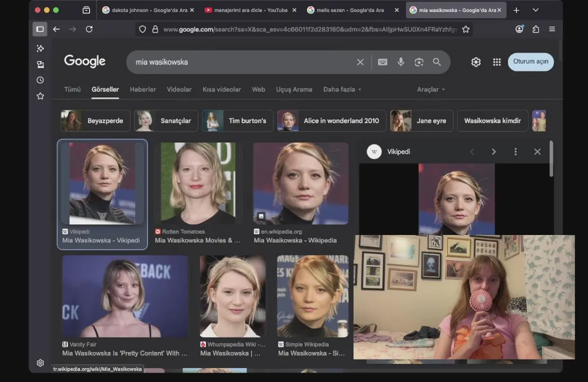Image resolution: width=588 pixels, height=382 pixels.
Task: Open the Web results tab
Action: [x=258, y=90]
